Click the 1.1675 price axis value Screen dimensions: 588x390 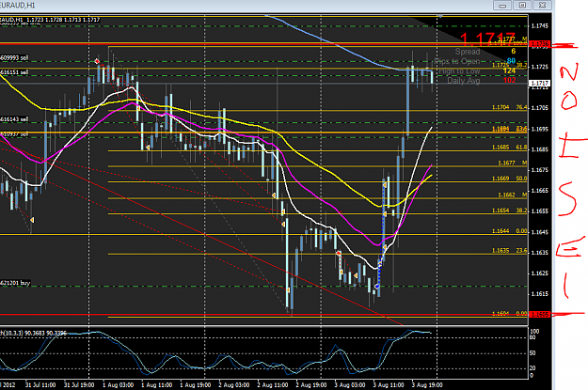pyautogui.click(x=540, y=170)
